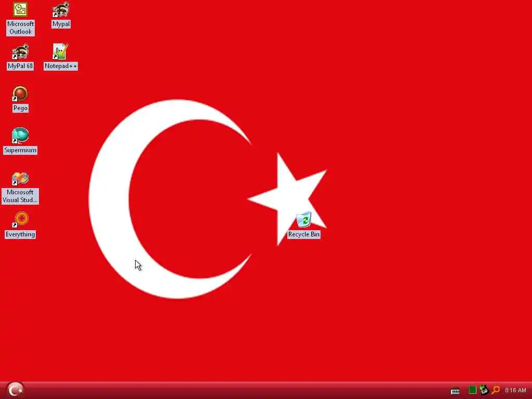Click the green grid CPU monitor tray icon
This screenshot has width=532, height=399.
pyautogui.click(x=472, y=390)
